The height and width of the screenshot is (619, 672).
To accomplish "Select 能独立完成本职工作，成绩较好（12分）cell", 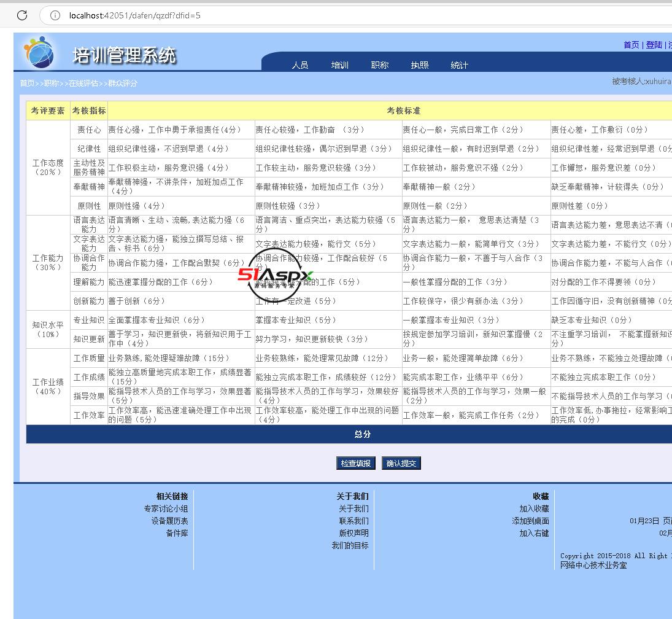I will [328, 377].
